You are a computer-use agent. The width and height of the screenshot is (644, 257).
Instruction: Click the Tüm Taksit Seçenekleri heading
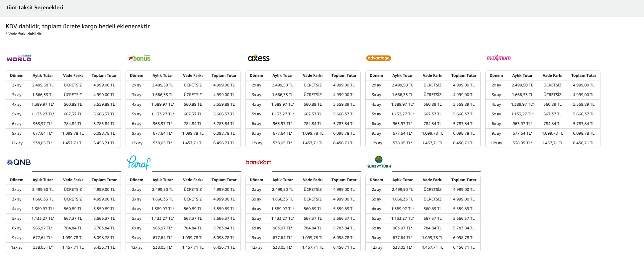click(34, 8)
